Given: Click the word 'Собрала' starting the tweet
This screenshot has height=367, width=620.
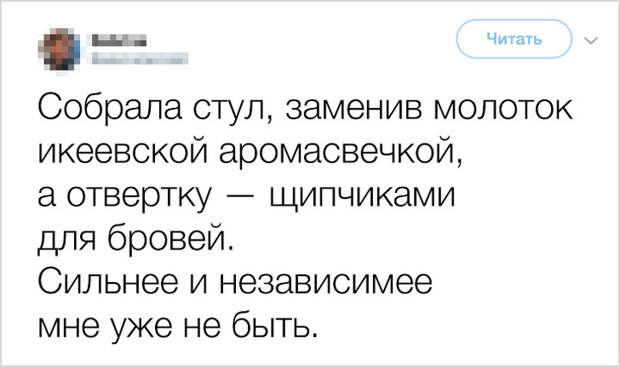Looking at the screenshot, I should (x=110, y=107).
